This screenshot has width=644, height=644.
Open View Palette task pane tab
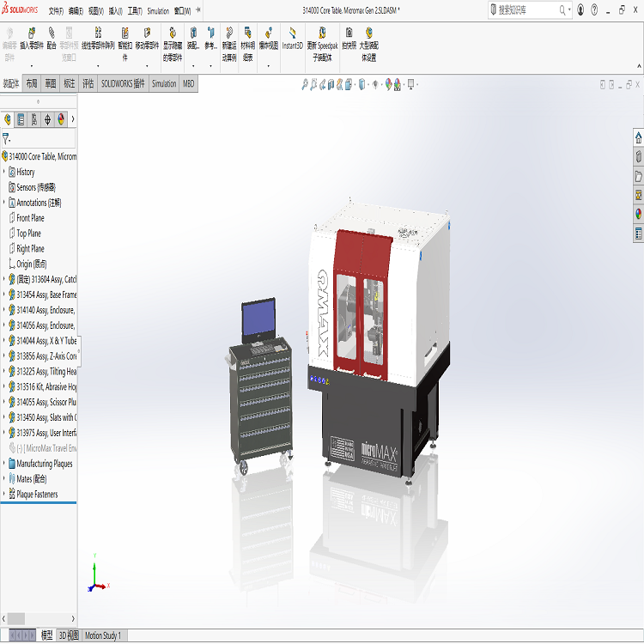(x=638, y=195)
